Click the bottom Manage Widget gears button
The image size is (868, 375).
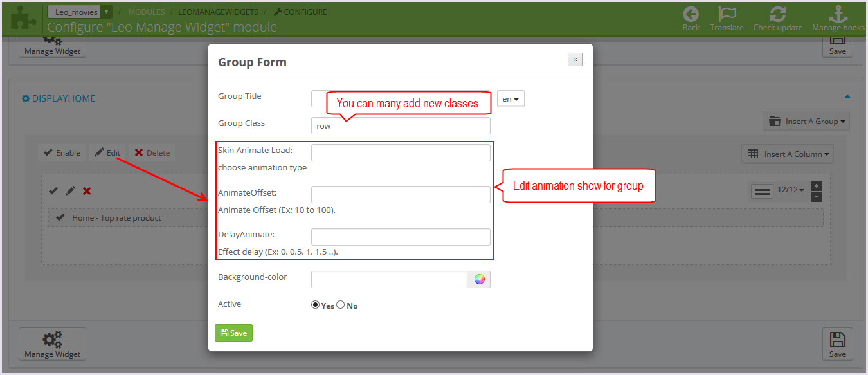[52, 344]
